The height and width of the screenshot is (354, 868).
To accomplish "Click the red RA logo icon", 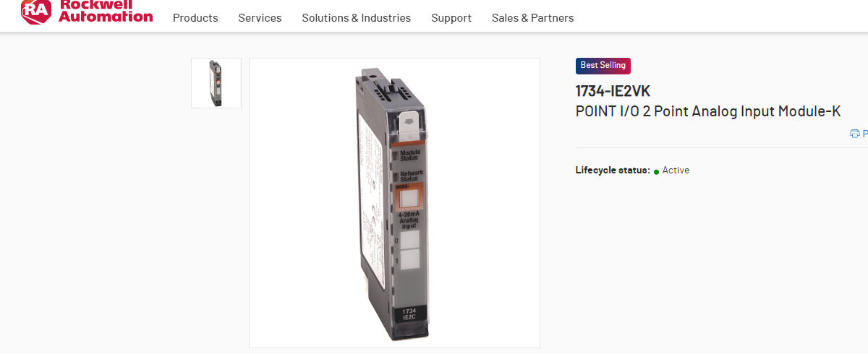I will tap(36, 11).
